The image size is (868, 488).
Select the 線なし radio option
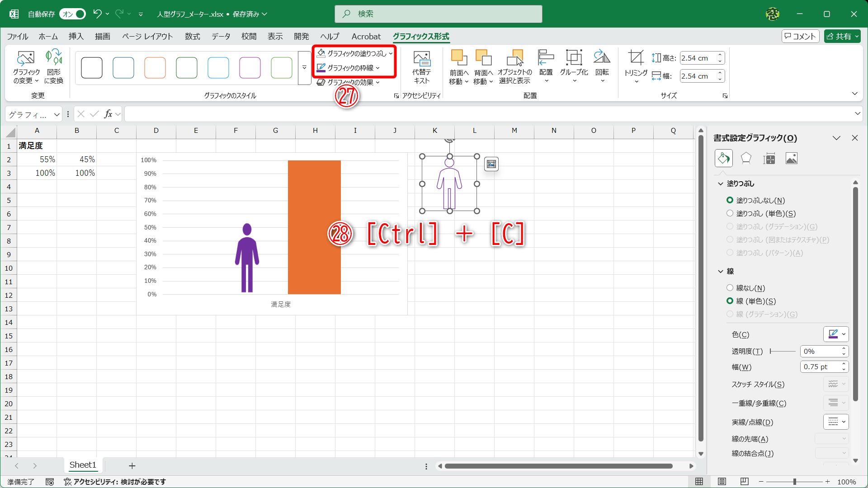(730, 288)
